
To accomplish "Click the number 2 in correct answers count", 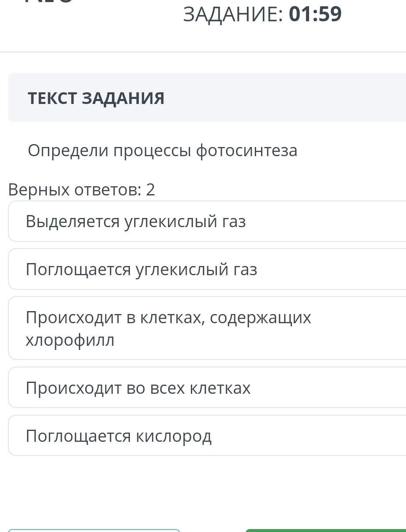I will [150, 190].
